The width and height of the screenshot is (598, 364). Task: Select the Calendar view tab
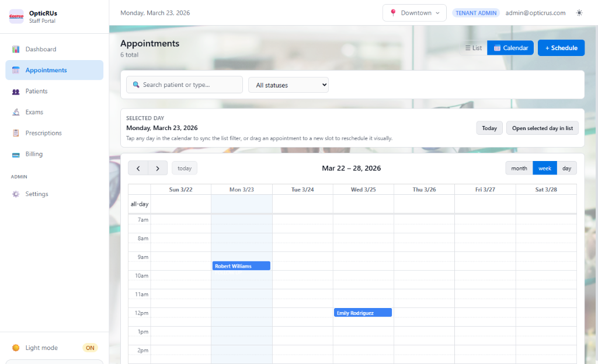[x=510, y=48]
